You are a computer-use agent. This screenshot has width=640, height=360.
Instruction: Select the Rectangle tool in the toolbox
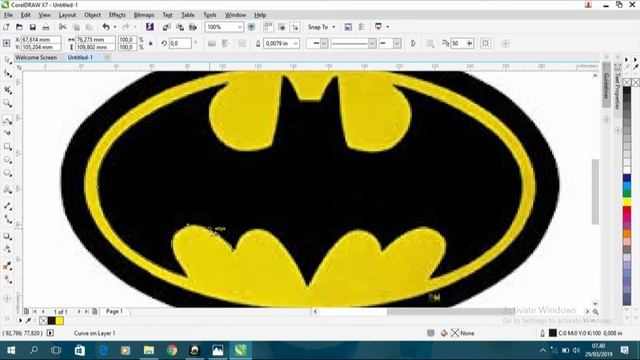point(7,147)
